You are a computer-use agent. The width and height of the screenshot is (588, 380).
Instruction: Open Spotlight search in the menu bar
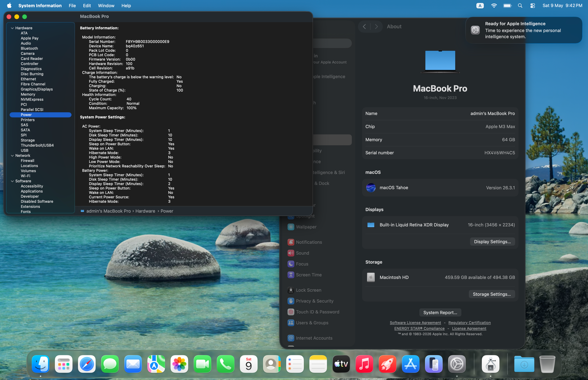(x=520, y=6)
